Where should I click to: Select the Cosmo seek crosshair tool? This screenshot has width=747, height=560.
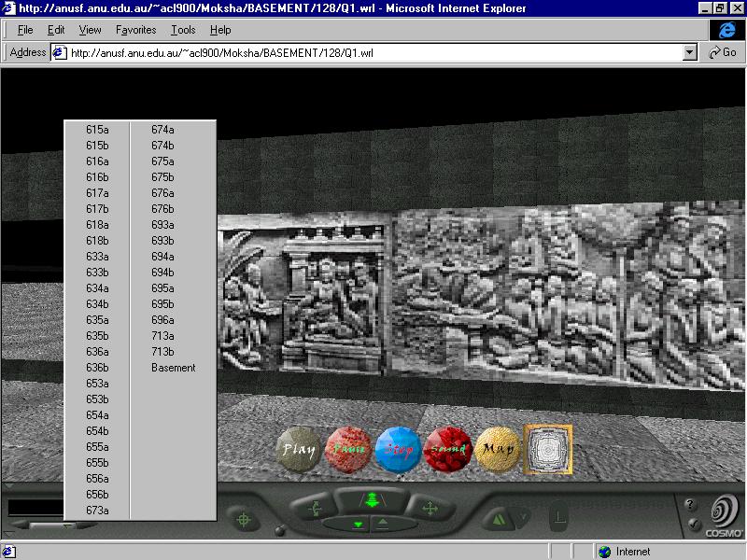click(244, 518)
